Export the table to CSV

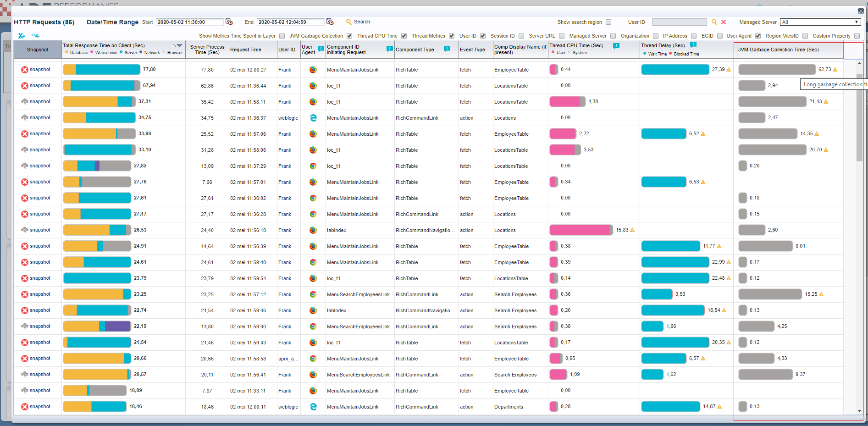pyautogui.click(x=35, y=35)
